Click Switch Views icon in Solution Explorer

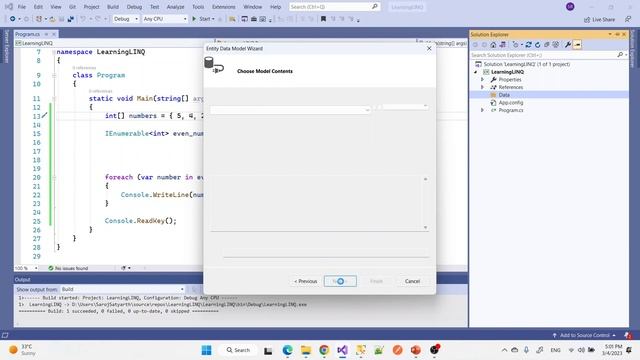(502, 45)
